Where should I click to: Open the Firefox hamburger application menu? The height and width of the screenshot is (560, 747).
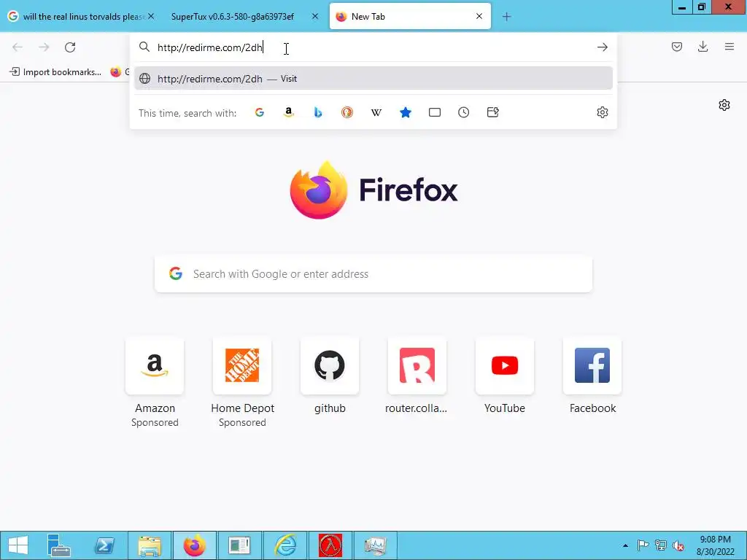[x=729, y=47]
